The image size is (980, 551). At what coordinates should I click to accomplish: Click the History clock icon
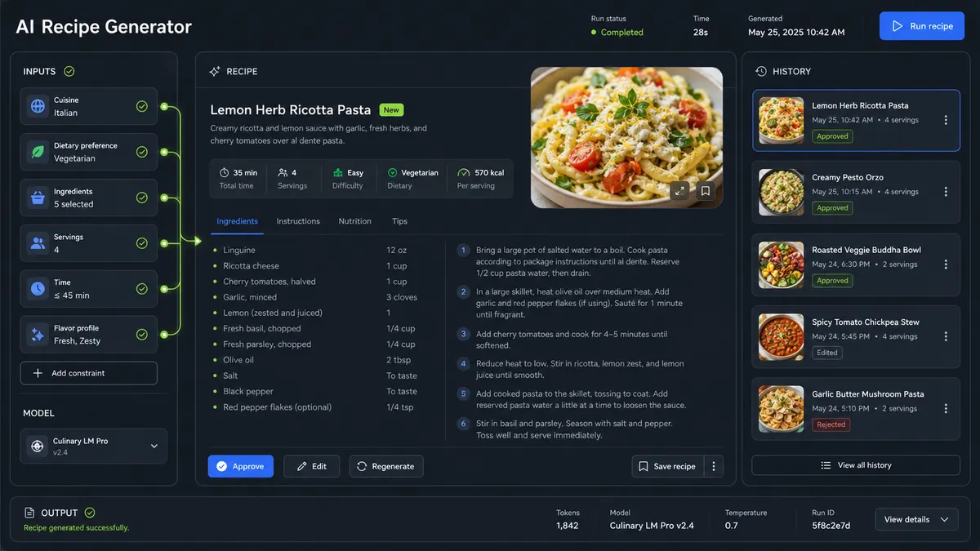tap(761, 72)
